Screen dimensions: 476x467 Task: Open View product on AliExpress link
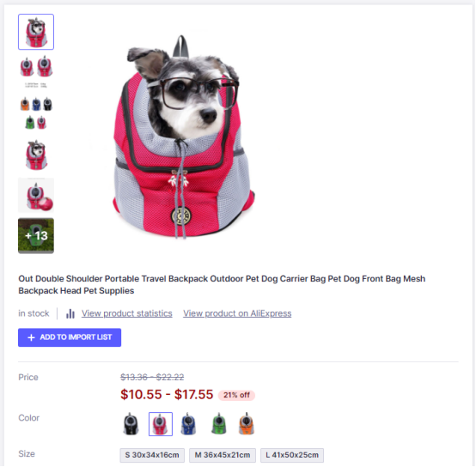[237, 313]
